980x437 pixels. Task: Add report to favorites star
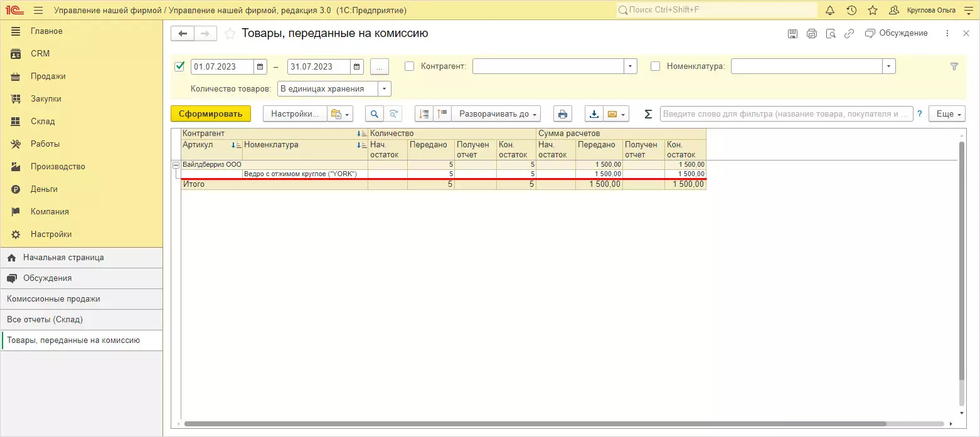click(x=230, y=34)
